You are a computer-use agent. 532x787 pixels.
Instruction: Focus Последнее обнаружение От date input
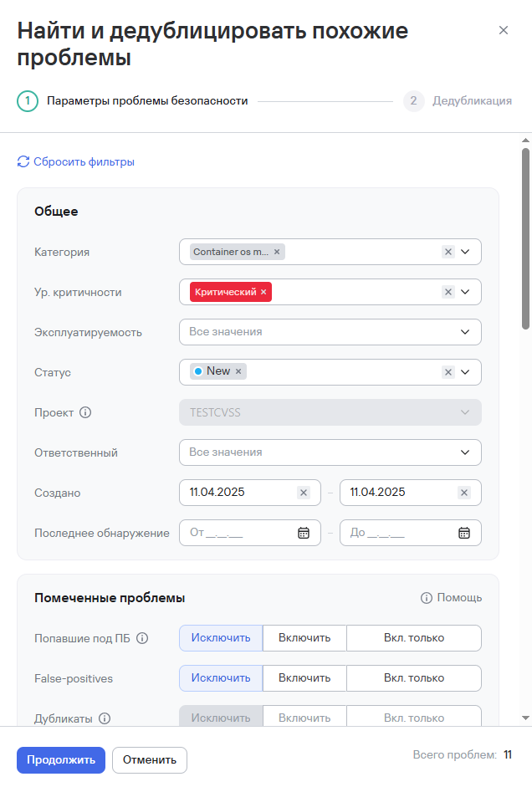click(250, 533)
